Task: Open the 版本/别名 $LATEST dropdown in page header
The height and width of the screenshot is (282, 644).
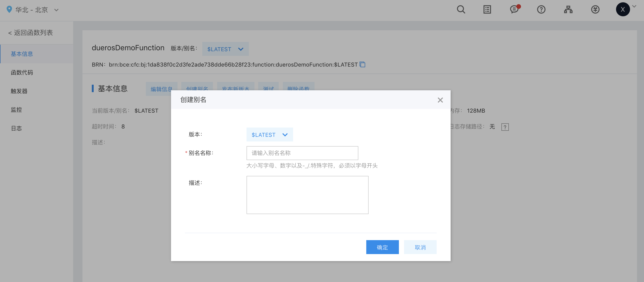Action: click(x=225, y=49)
